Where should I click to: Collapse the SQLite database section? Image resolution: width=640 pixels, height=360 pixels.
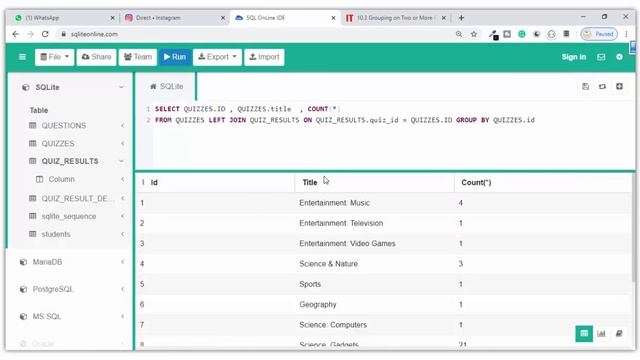tap(121, 87)
